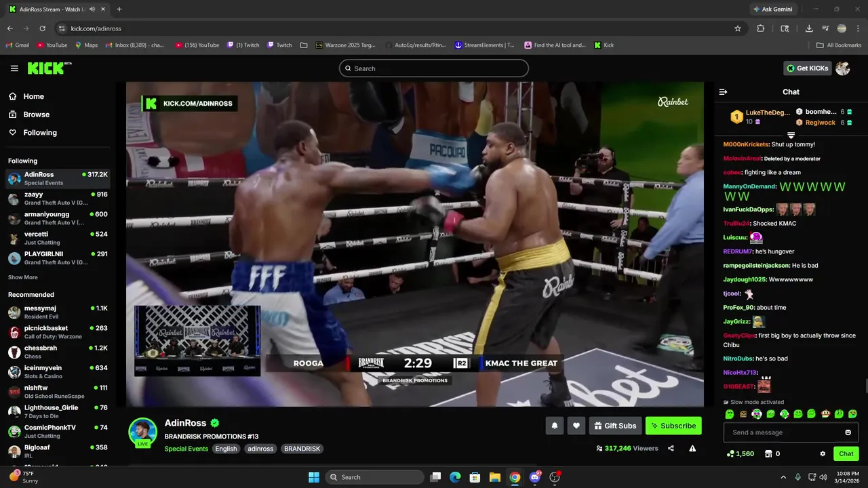Image resolution: width=868 pixels, height=488 pixels.
Task: Expand Show More under Following
Action: point(22,277)
